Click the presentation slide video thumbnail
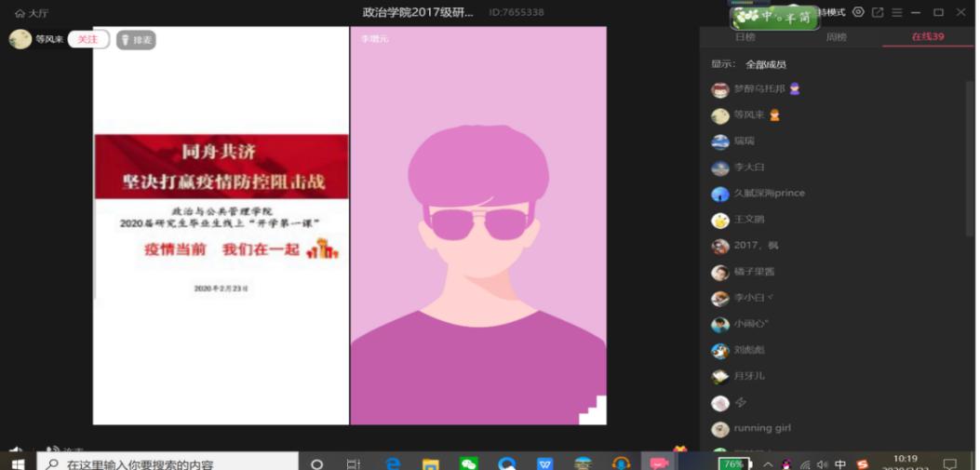The height and width of the screenshot is (470, 980). (x=221, y=225)
